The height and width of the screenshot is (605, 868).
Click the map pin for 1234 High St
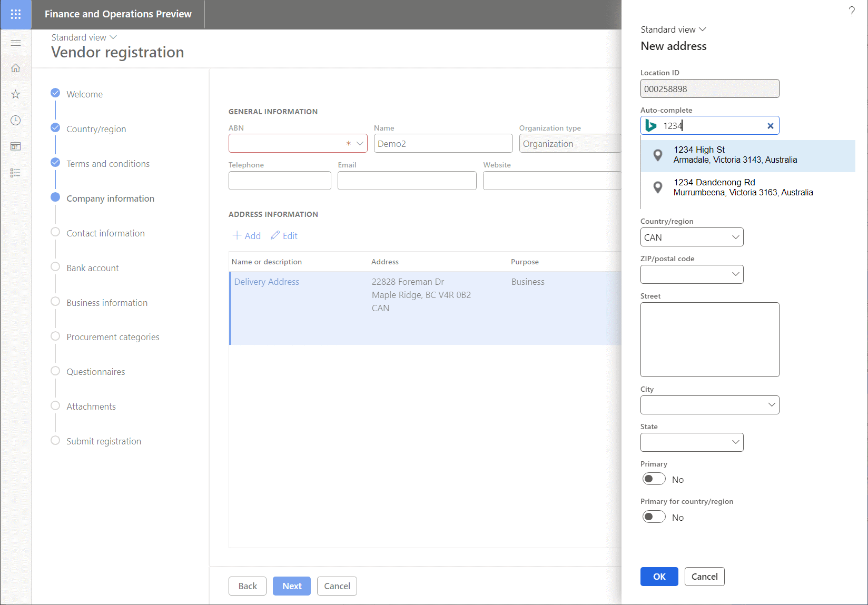coord(658,155)
